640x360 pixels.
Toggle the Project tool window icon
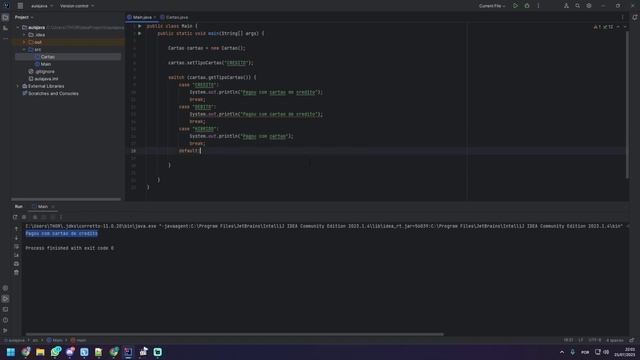[x=5, y=18]
